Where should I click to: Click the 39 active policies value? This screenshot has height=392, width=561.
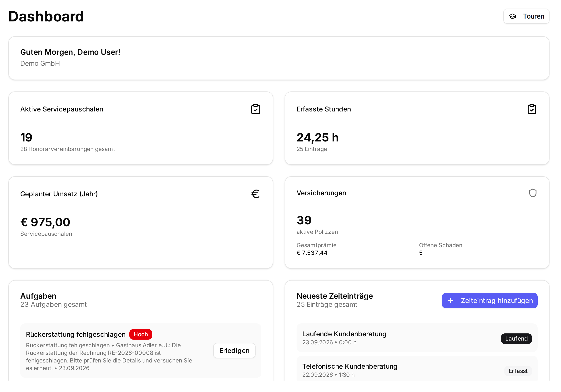(x=304, y=220)
